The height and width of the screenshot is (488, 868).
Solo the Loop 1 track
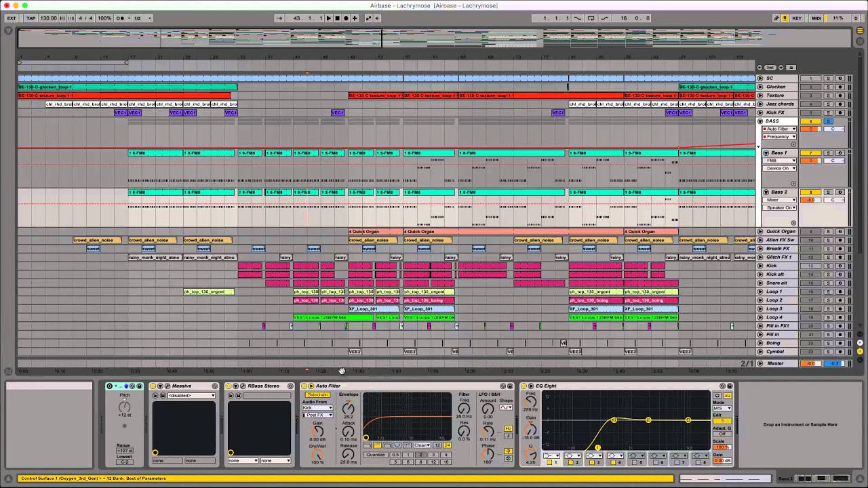(x=828, y=291)
